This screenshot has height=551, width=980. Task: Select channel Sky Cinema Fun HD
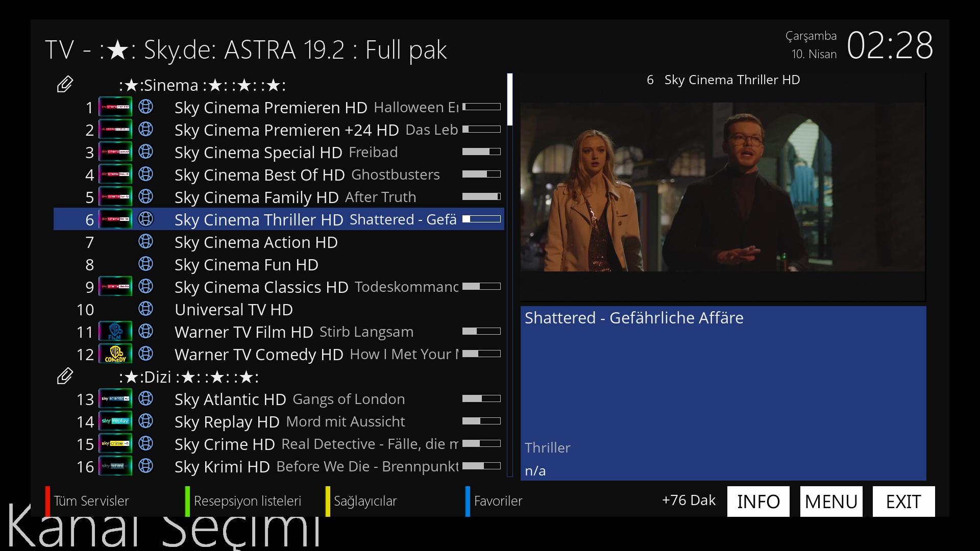point(279,265)
